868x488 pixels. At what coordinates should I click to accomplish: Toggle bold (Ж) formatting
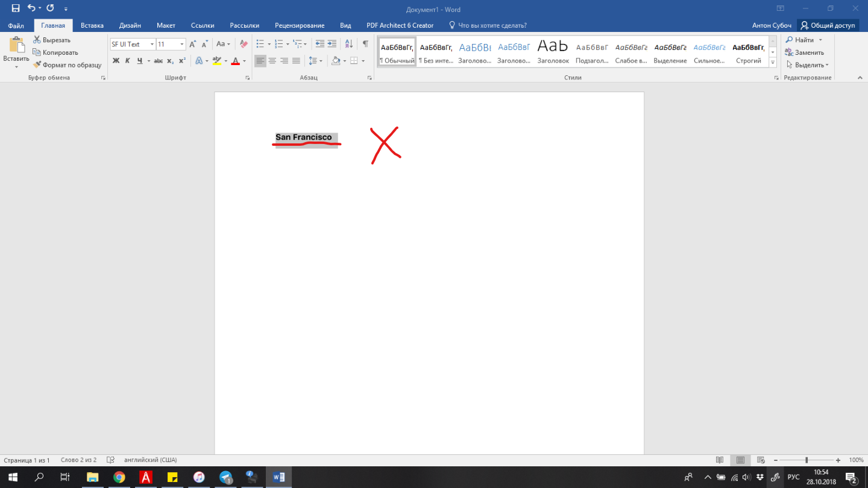(x=116, y=61)
